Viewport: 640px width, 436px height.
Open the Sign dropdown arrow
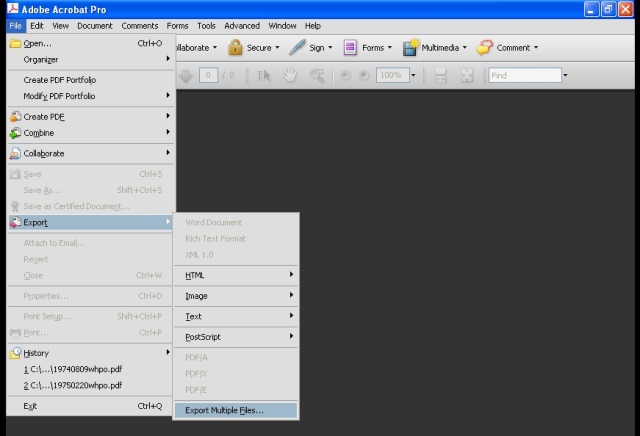coord(330,47)
